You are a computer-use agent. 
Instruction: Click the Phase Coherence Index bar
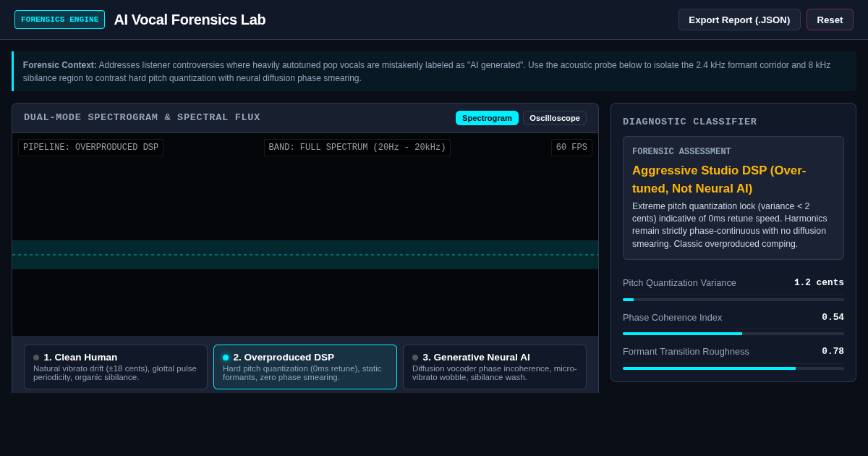[x=733, y=334]
